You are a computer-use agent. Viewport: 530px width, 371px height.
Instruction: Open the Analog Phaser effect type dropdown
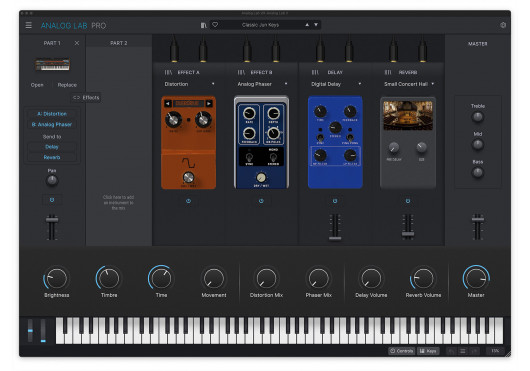click(x=262, y=84)
